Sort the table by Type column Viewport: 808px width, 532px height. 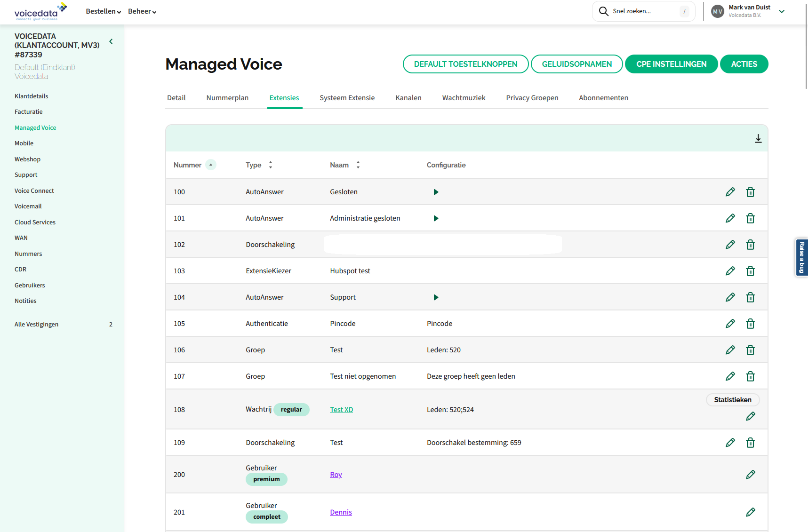(271, 165)
